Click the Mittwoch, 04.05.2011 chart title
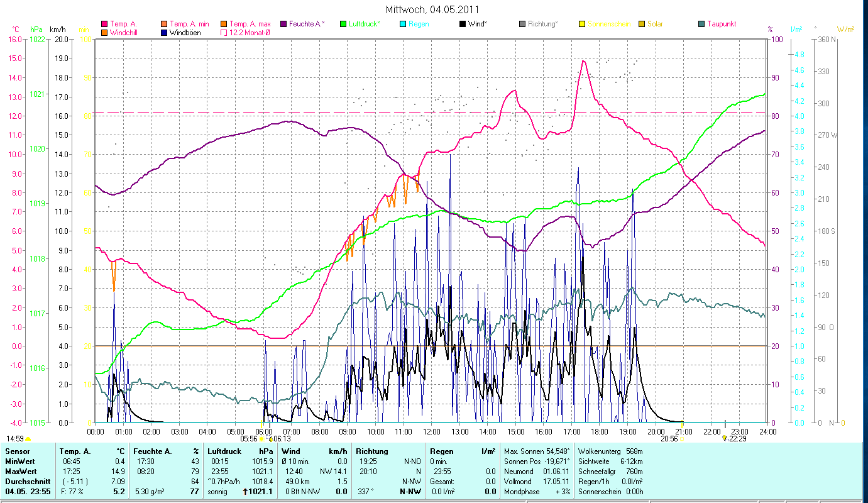868x503 pixels. 434,9
